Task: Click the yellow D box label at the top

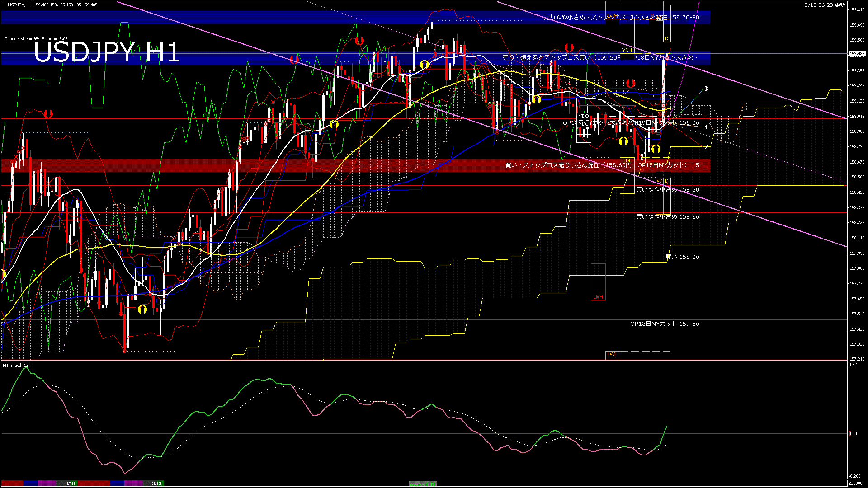Action: (667, 39)
